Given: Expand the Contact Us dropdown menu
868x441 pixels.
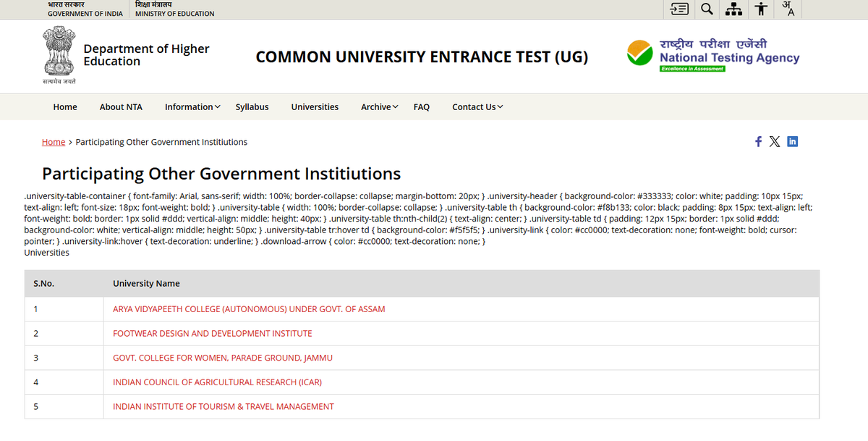Looking at the screenshot, I should coord(477,106).
